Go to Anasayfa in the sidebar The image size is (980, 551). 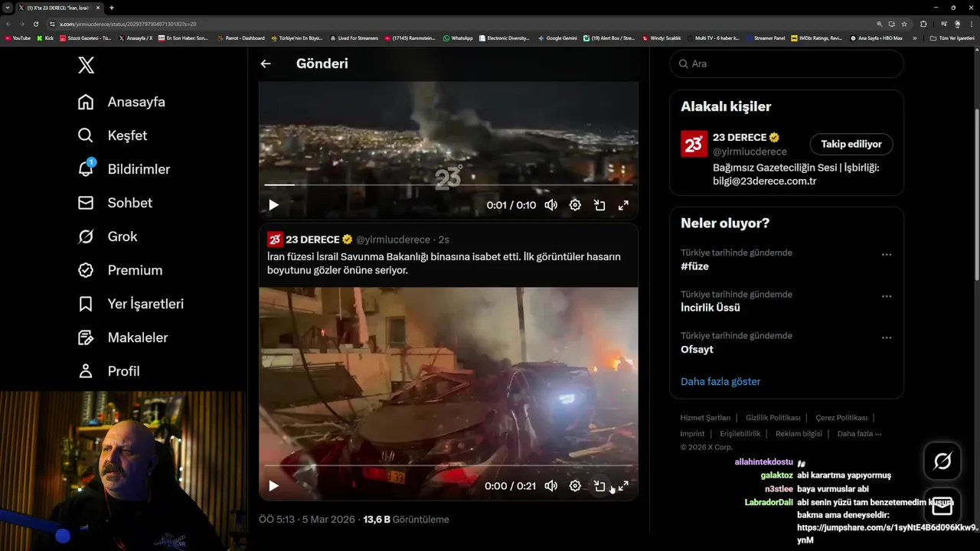coord(122,102)
